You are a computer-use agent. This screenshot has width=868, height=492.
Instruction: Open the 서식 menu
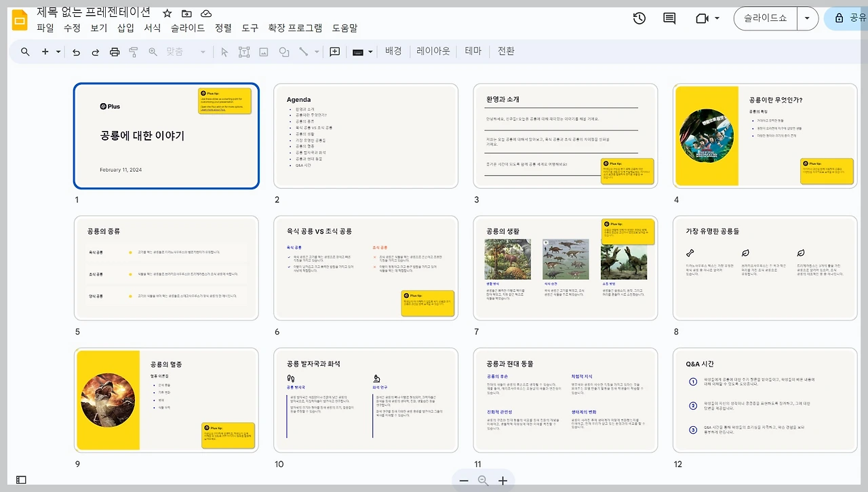coord(153,28)
